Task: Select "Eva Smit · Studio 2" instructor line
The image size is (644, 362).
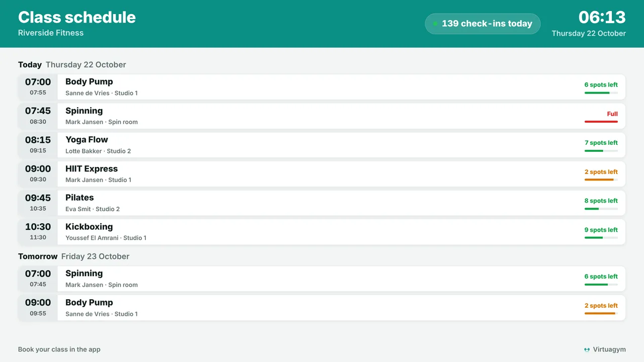Action: click(93, 209)
